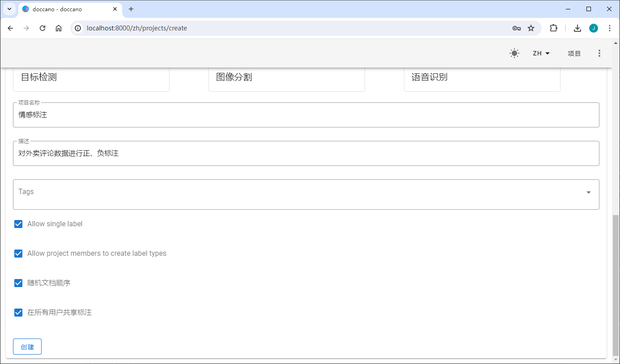View site information icon in address bar
Viewport: 620px width, 364px height.
click(x=78, y=28)
